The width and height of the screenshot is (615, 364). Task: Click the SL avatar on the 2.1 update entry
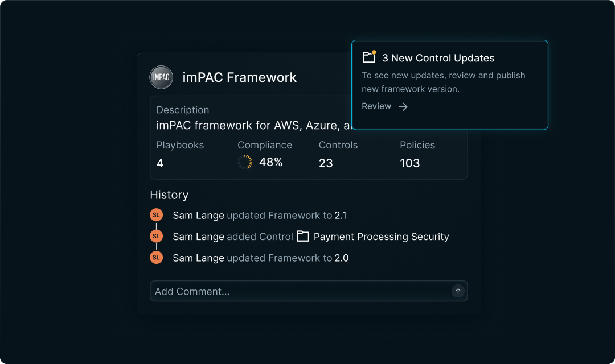pos(156,215)
